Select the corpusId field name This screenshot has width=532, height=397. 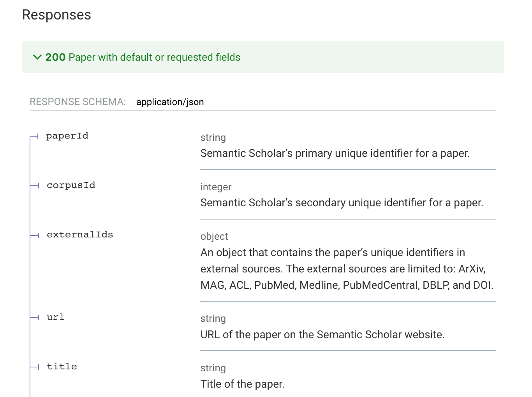(x=70, y=185)
